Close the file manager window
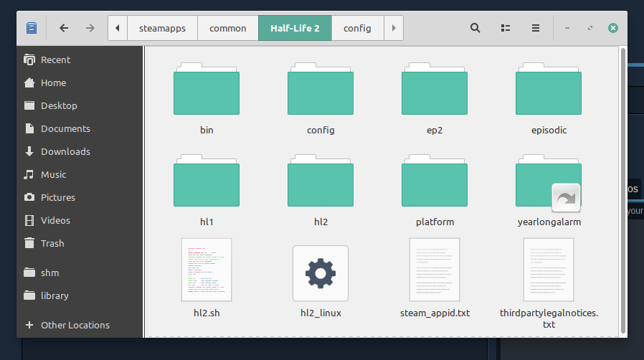 pyautogui.click(x=613, y=28)
